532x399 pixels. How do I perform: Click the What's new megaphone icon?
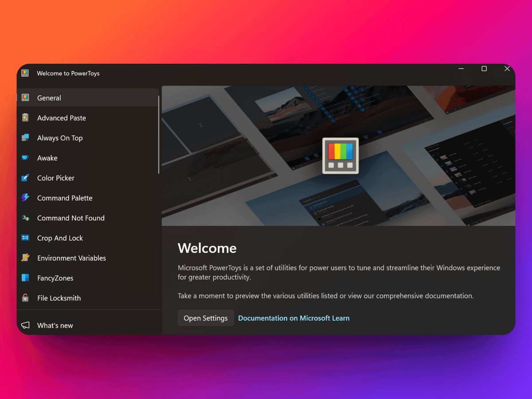(25, 325)
